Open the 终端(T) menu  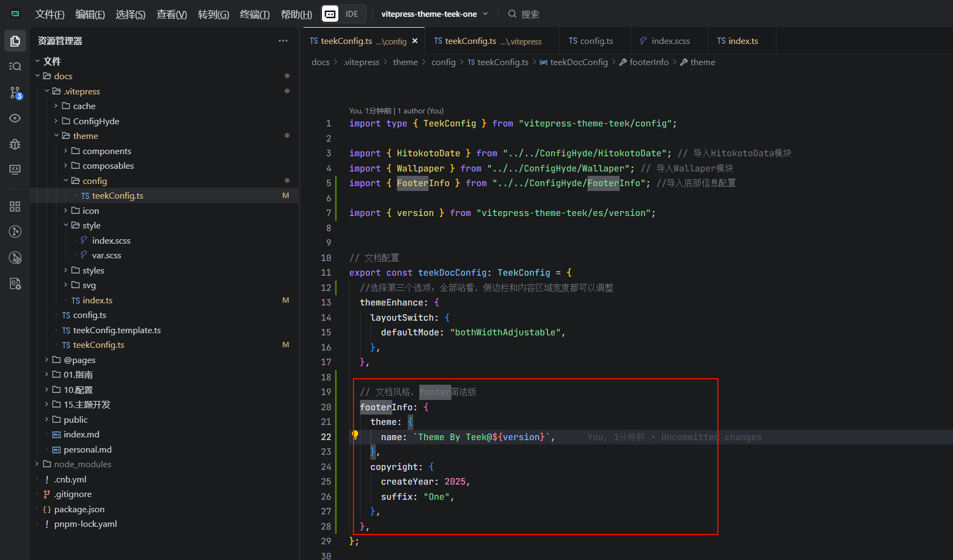pyautogui.click(x=254, y=15)
